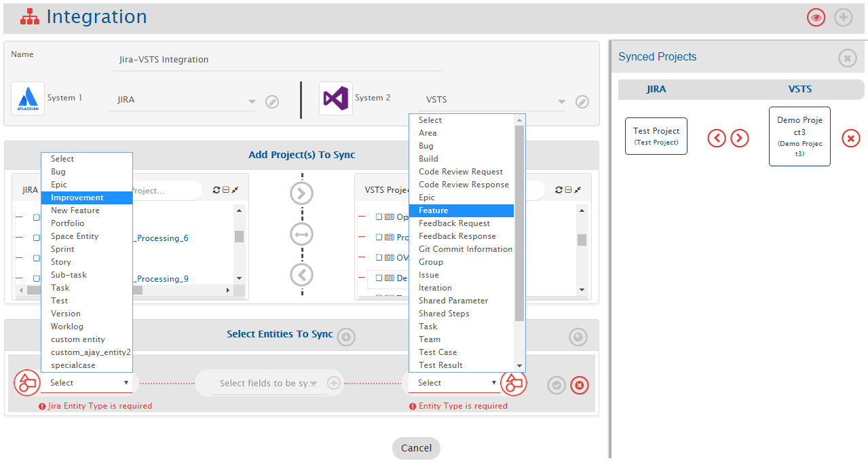This screenshot has width=868, height=465.
Task: Choose Improvement from Jira entity list
Action: (86, 198)
